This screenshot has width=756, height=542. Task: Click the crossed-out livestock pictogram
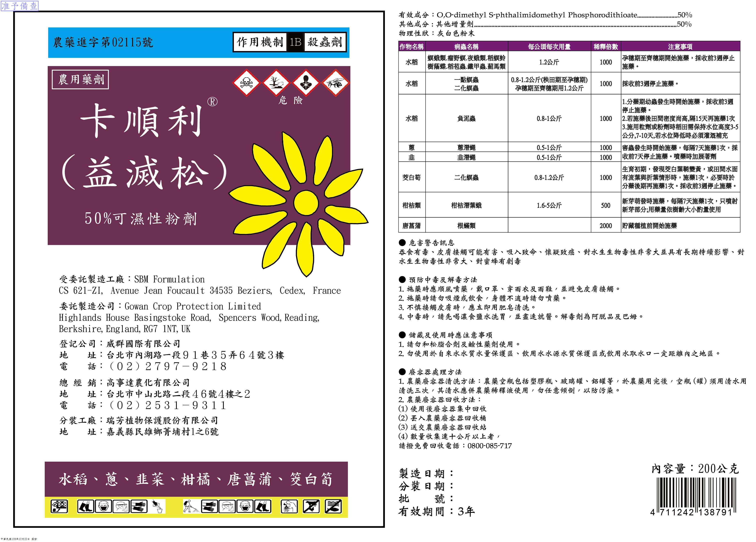click(x=311, y=506)
